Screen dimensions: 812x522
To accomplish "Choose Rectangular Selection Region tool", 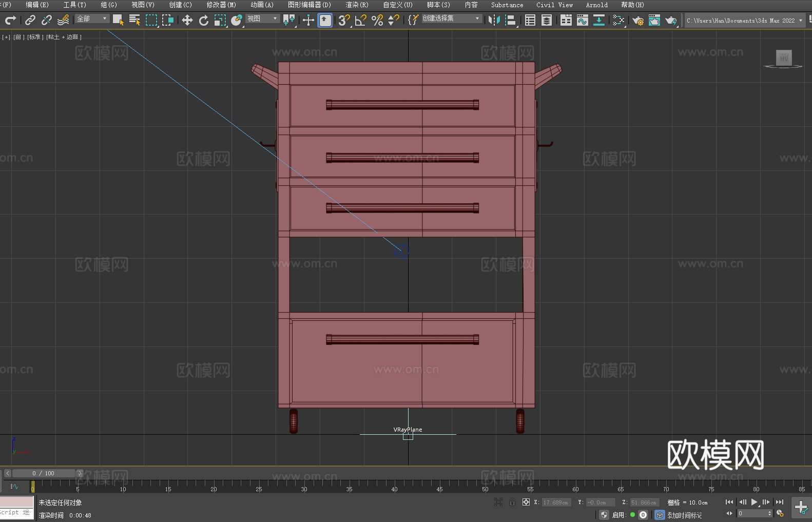I will [x=151, y=20].
